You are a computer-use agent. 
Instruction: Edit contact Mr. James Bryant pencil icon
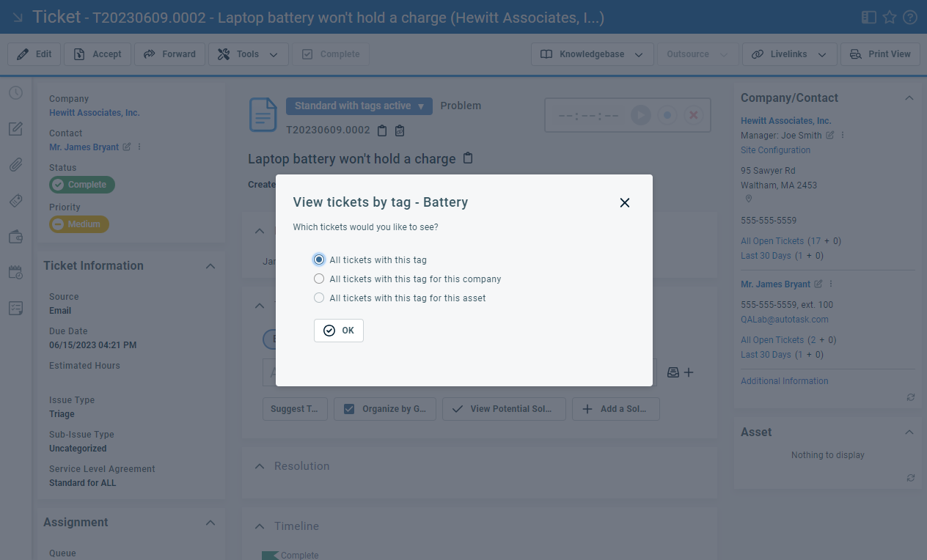point(127,147)
